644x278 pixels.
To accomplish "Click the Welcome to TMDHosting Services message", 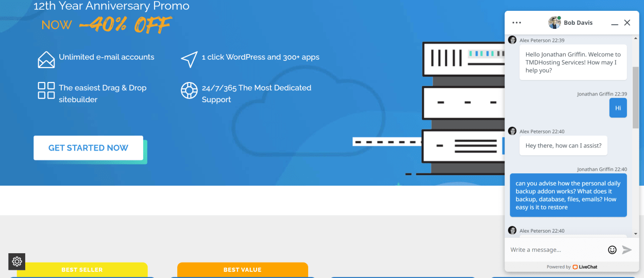I will (x=573, y=62).
